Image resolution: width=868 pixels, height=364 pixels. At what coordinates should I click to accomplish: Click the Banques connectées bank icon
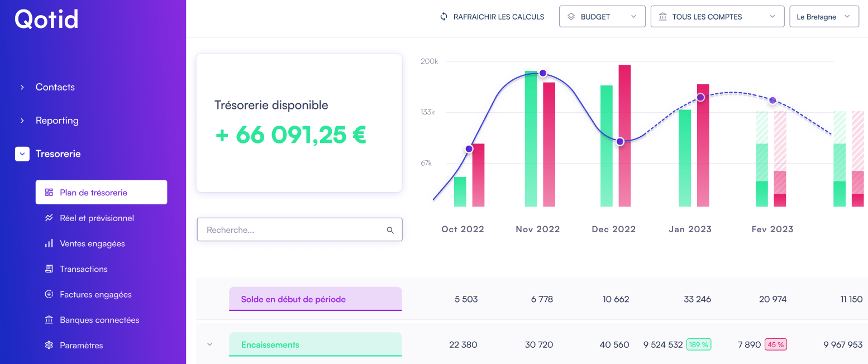50,319
